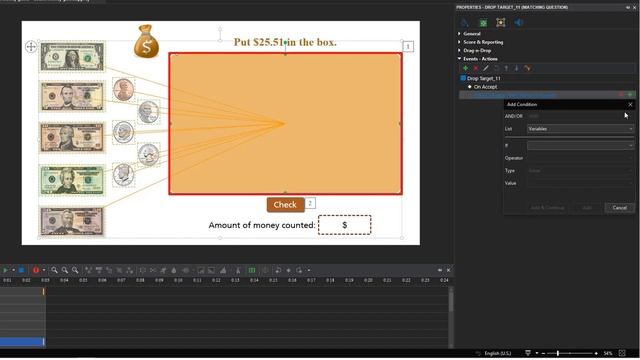Click 'Amount of money counted:' label
The height and width of the screenshot is (360, 640).
point(262,225)
